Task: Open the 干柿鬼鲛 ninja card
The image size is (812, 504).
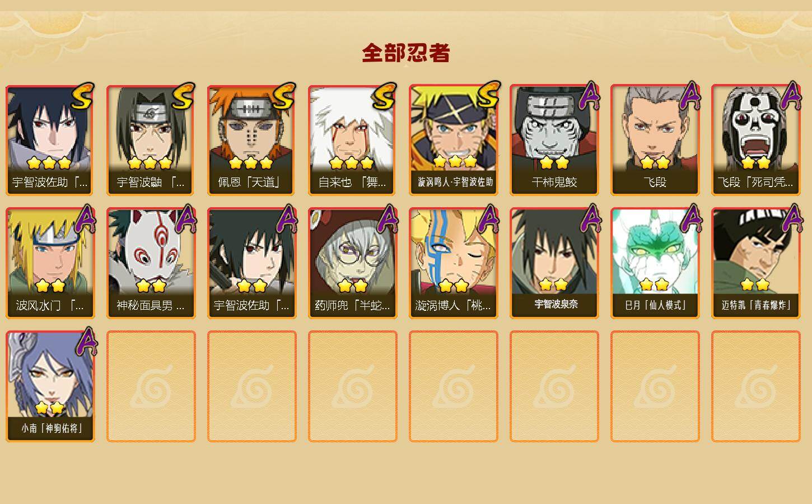Action: [x=554, y=140]
